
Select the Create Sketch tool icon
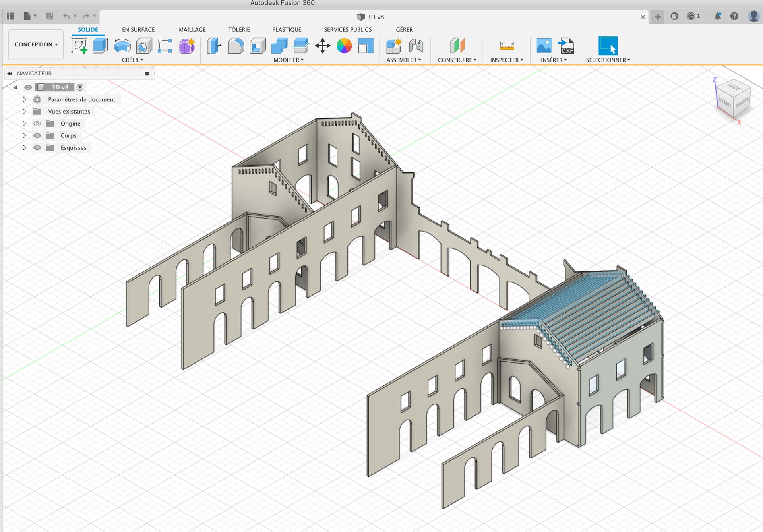(x=79, y=46)
